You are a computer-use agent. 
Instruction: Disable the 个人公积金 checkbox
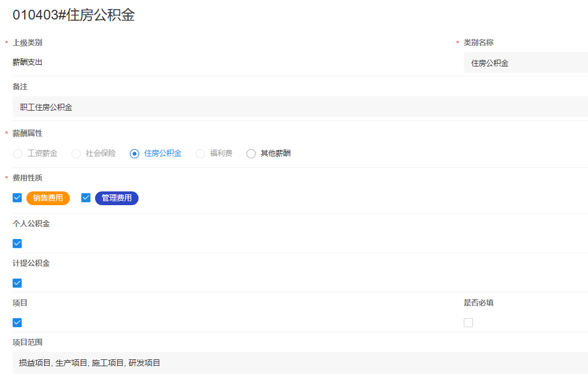(17, 243)
